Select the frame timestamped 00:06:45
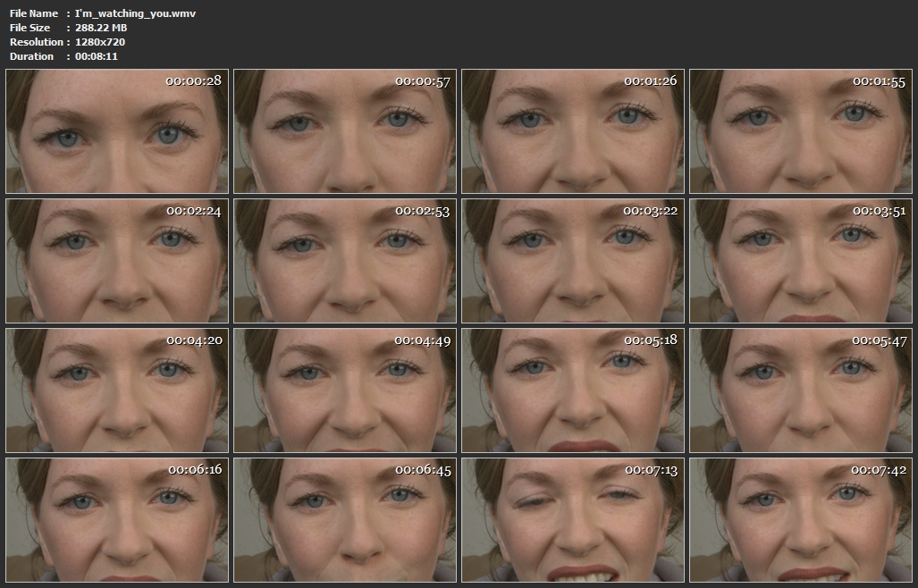Viewport: 918px width, 588px height. (345, 520)
